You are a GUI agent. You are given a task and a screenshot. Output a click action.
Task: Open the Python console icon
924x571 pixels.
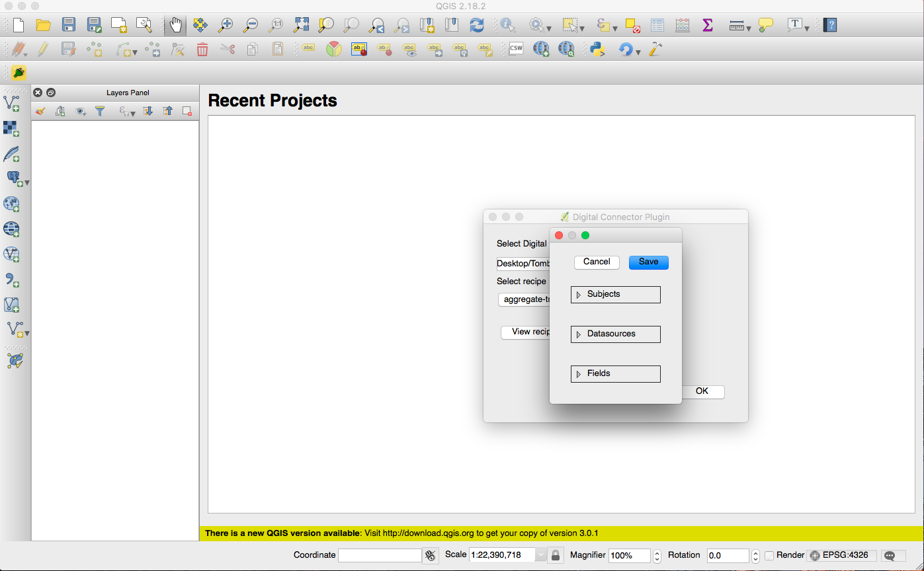pos(598,49)
